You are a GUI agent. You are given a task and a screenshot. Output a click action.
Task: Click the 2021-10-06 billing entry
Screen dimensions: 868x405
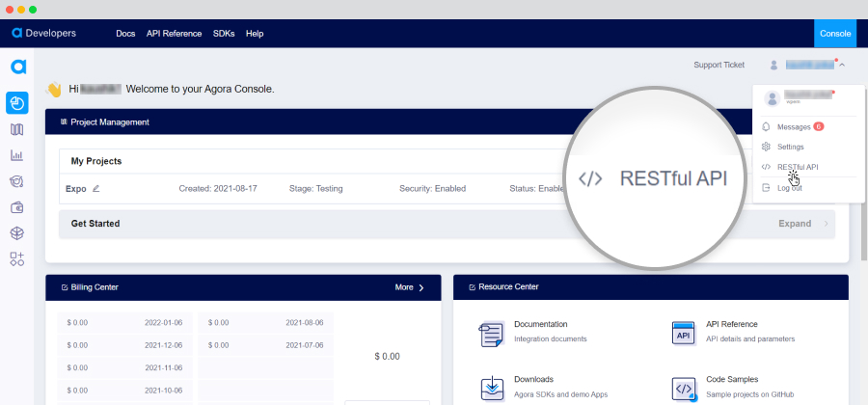click(124, 390)
